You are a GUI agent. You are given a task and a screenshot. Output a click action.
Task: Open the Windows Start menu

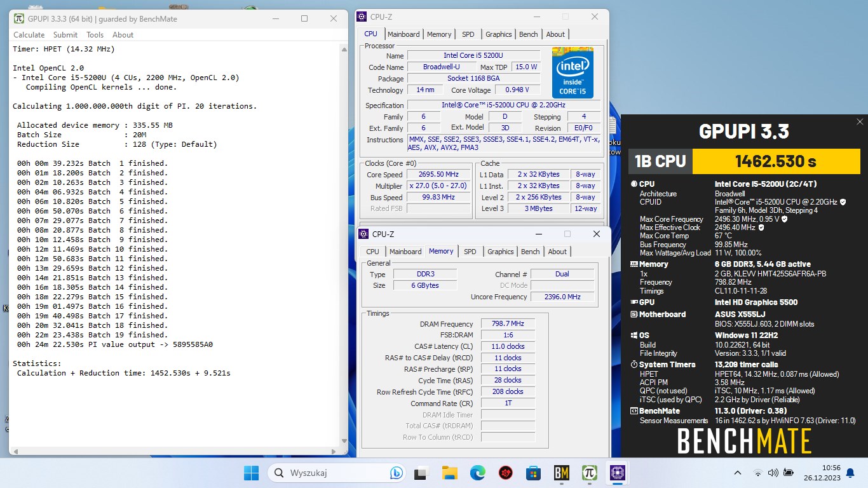251,473
